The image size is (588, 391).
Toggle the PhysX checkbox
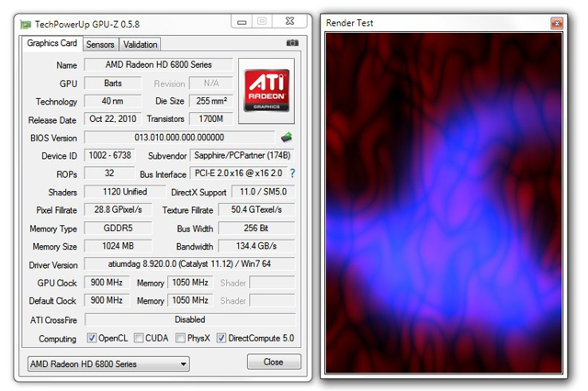[x=181, y=338]
